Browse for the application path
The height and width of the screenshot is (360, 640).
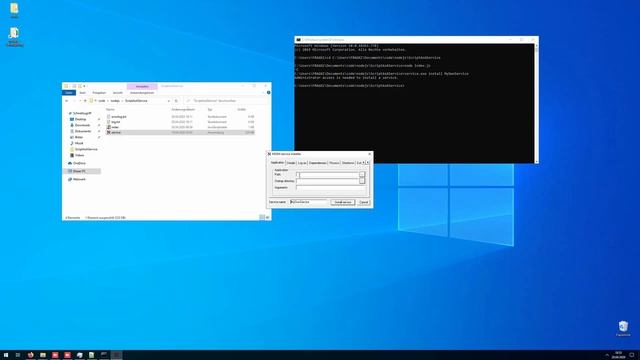(362, 175)
